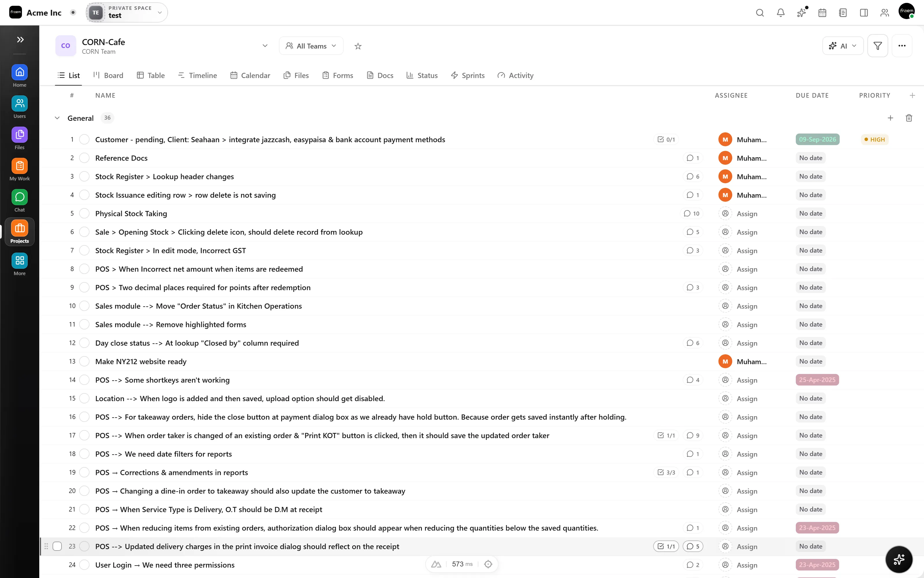The width and height of the screenshot is (924, 578).
Task: Add a new column with plus
Action: click(x=912, y=96)
